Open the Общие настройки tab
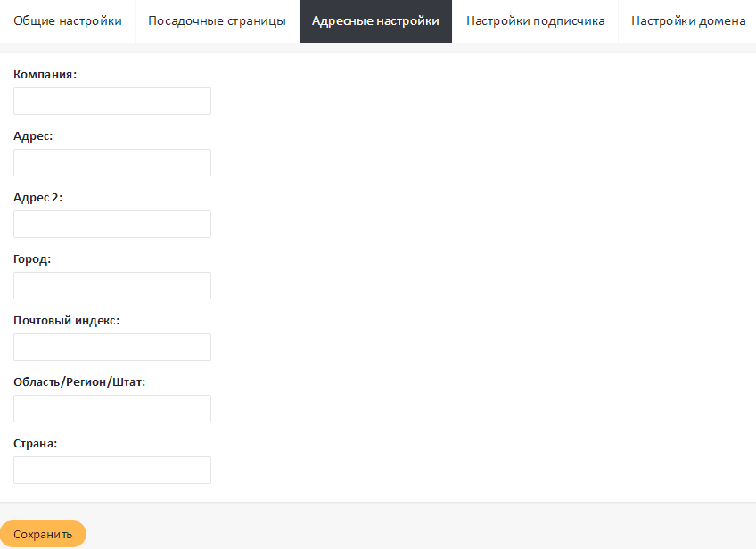756x549 pixels. coord(67,21)
